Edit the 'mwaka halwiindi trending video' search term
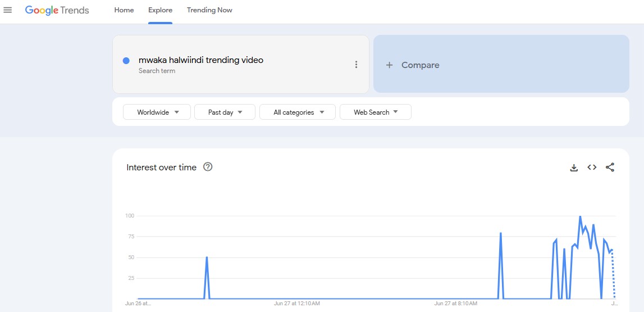 tap(200, 60)
